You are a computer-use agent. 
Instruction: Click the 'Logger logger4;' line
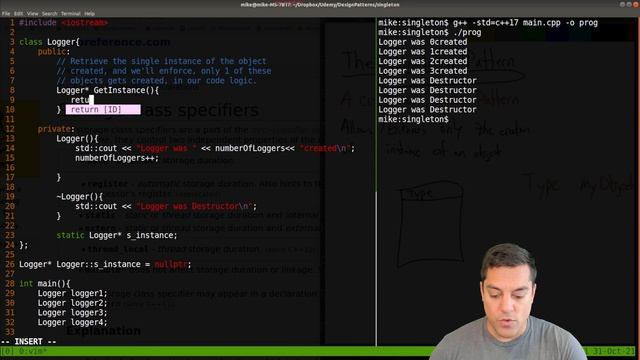pos(72,322)
